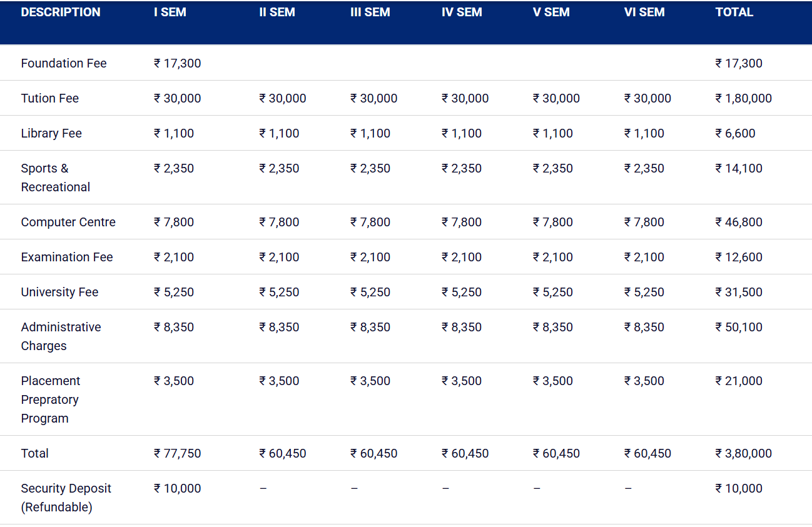Click the Computer Centre row label
This screenshot has width=812, height=527.
point(68,222)
